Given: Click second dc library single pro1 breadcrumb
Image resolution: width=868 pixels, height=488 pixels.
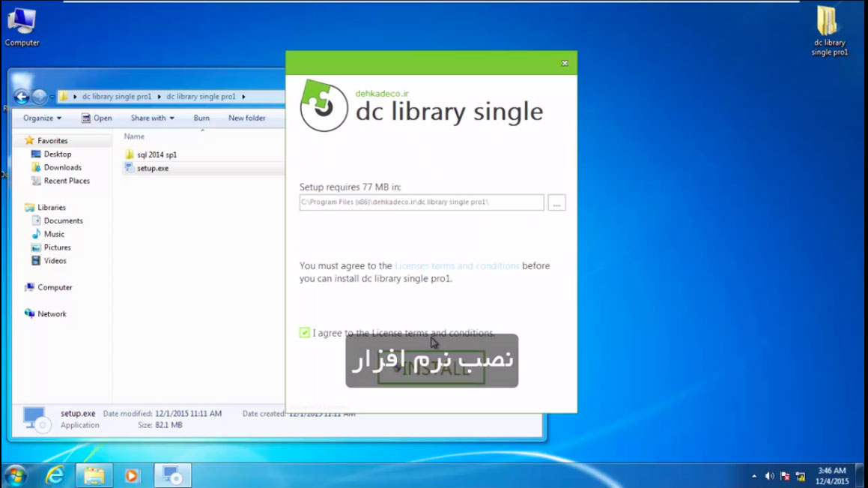Looking at the screenshot, I should [x=201, y=97].
